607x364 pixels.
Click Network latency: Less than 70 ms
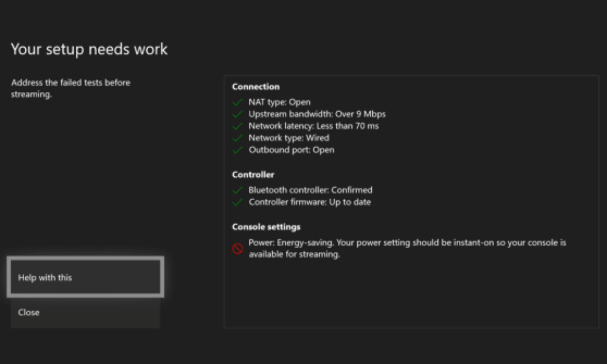[x=313, y=126]
